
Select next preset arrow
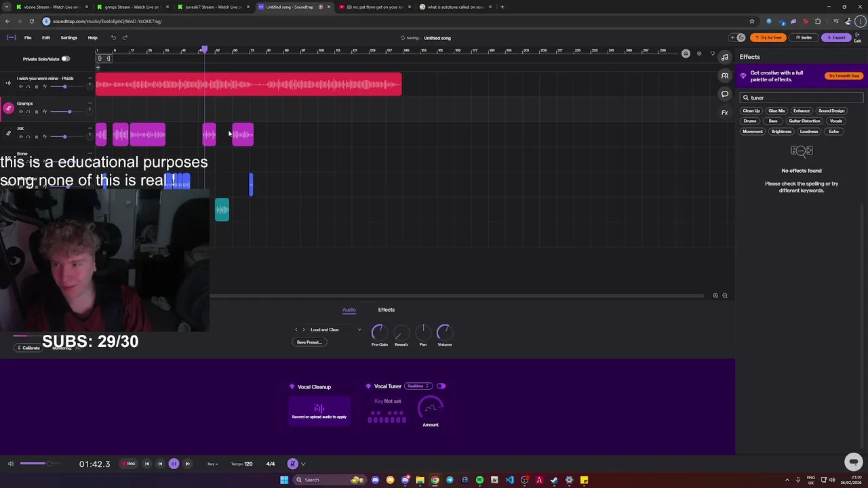pyautogui.click(x=303, y=329)
